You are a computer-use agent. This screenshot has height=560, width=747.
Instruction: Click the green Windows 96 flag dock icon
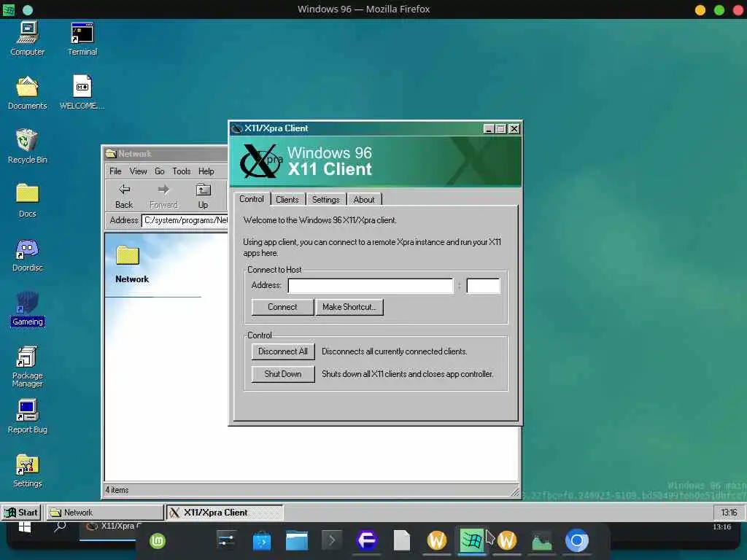pos(471,540)
